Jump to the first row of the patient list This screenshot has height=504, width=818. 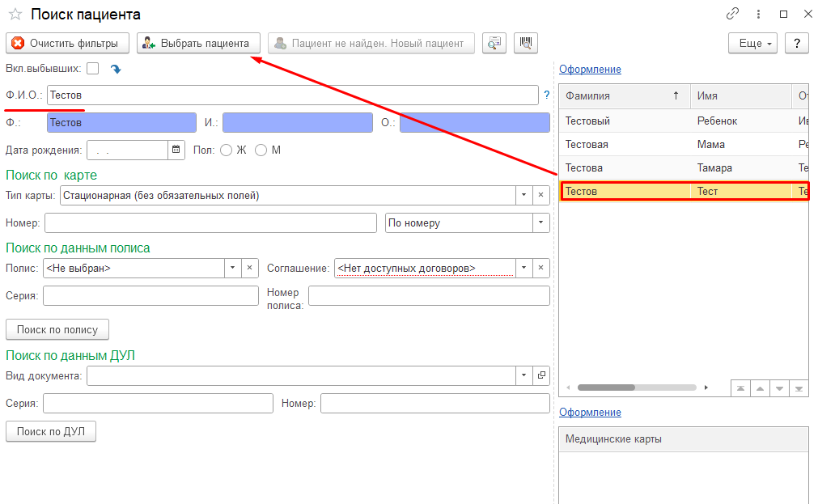click(x=740, y=388)
